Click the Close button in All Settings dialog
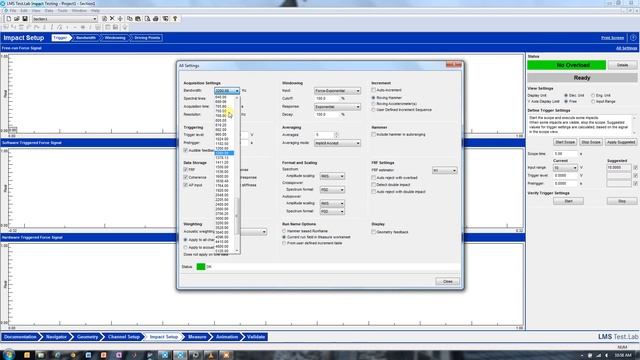 [x=447, y=282]
